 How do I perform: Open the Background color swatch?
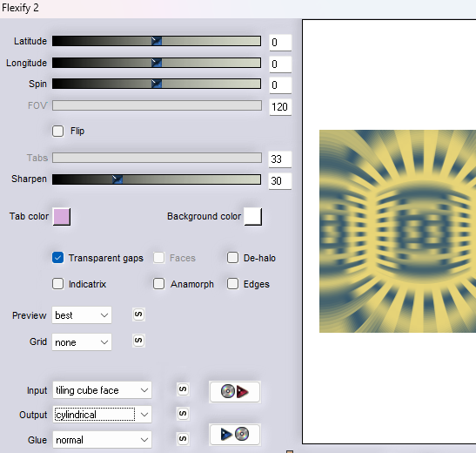[253, 217]
